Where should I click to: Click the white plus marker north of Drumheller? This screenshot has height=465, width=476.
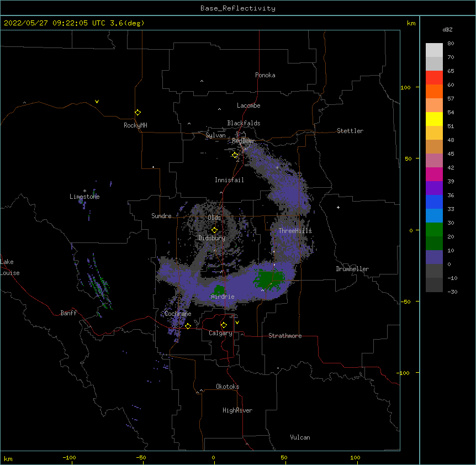(338, 207)
